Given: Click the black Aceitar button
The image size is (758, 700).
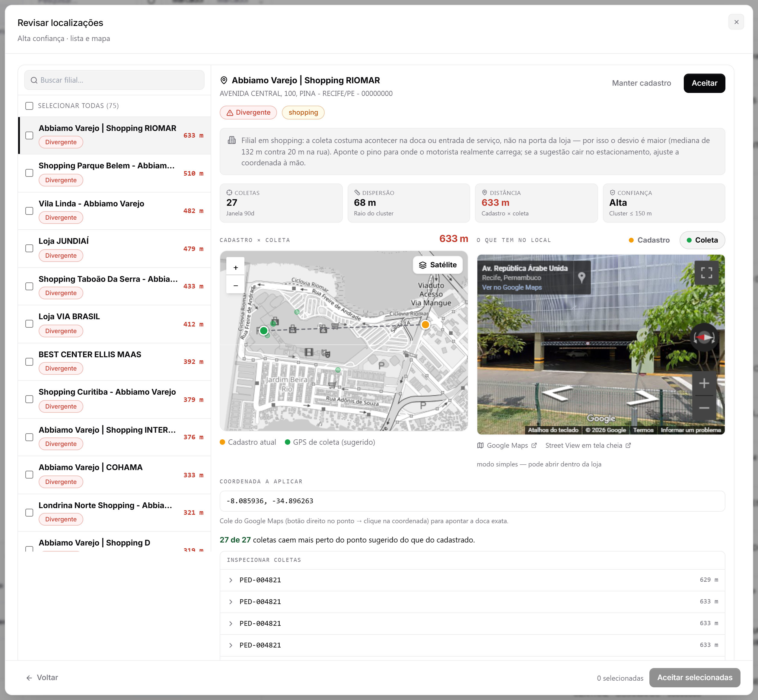Looking at the screenshot, I should click(704, 83).
